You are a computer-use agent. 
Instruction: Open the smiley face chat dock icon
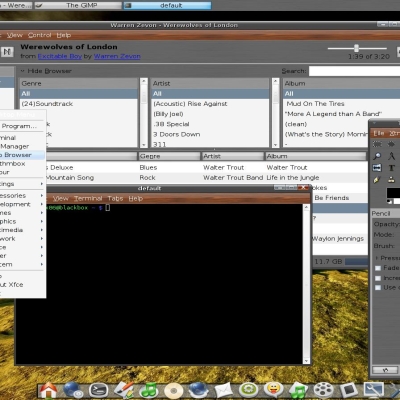coord(273,389)
